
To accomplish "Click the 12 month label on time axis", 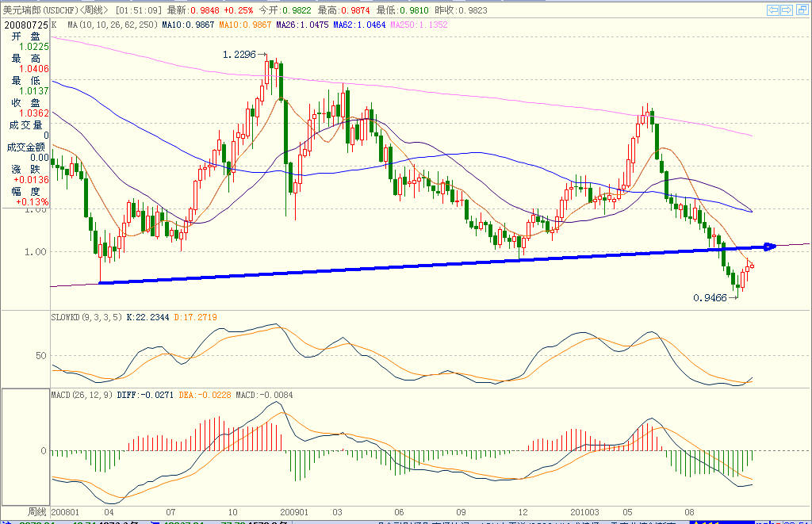I will pos(523,512).
